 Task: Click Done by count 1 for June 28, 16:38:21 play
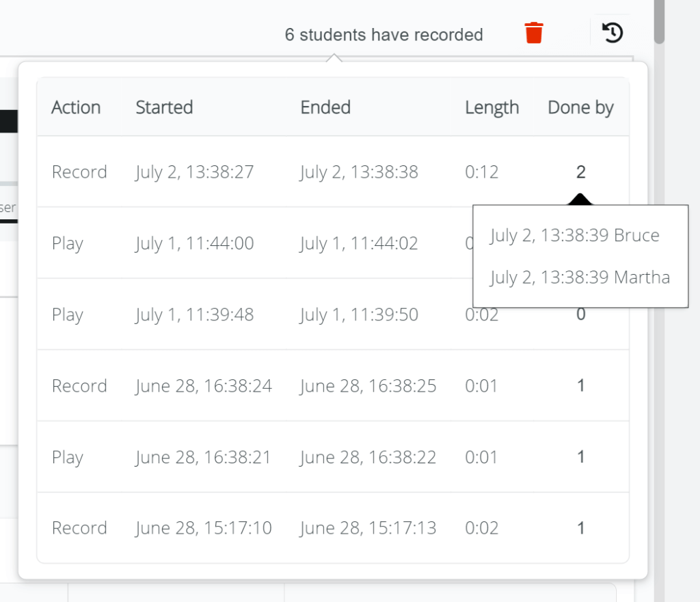point(580,457)
